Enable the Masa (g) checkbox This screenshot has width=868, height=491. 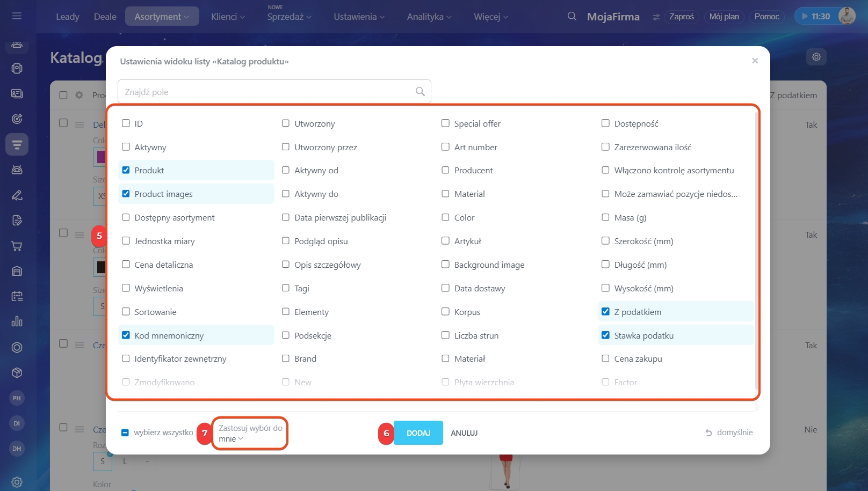605,217
